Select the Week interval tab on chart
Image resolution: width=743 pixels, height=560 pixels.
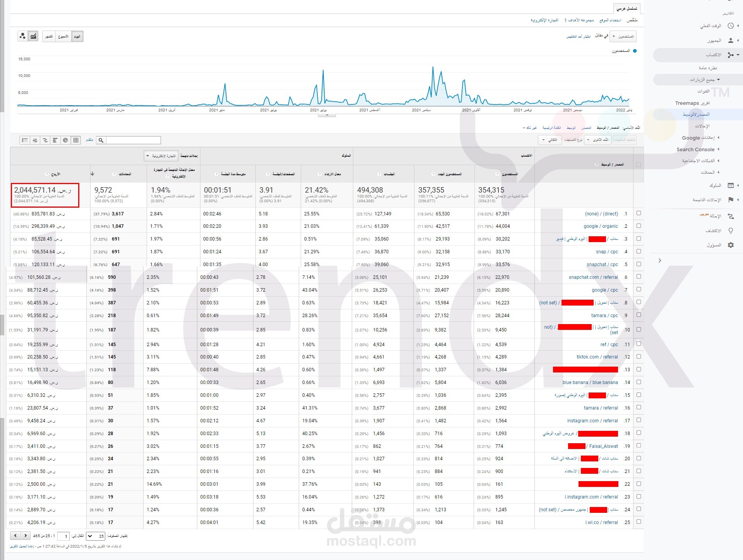[x=63, y=36]
